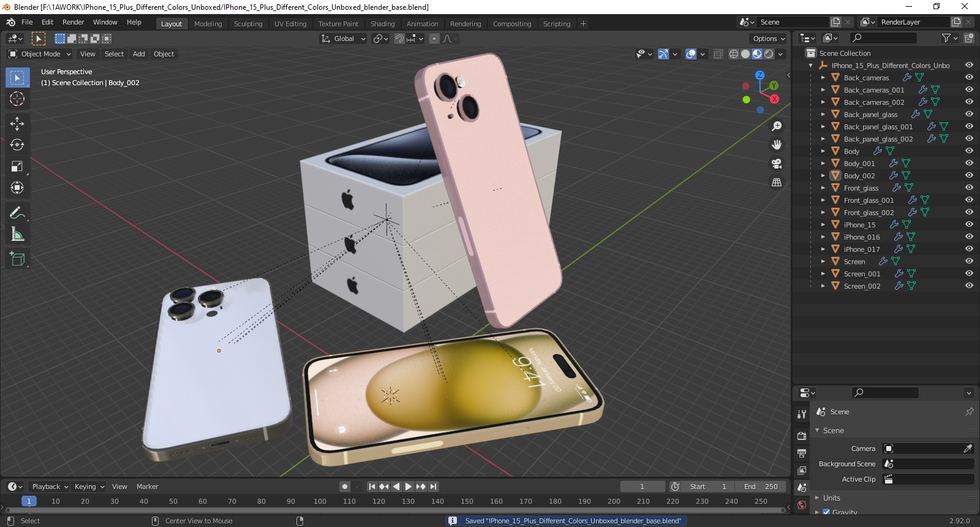Image resolution: width=980 pixels, height=527 pixels.
Task: Switch to Modeling workspace tab
Action: [x=208, y=24]
